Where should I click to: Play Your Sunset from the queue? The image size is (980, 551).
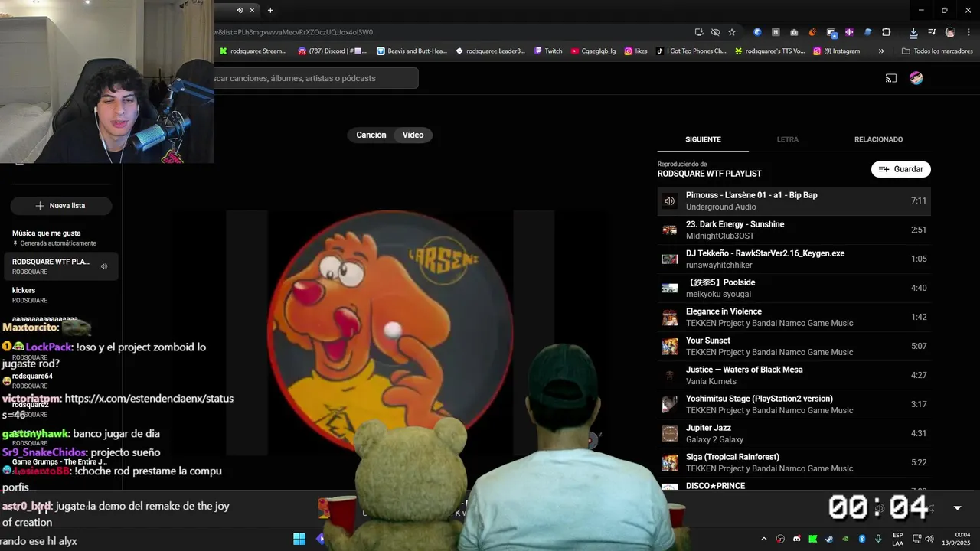click(x=794, y=346)
